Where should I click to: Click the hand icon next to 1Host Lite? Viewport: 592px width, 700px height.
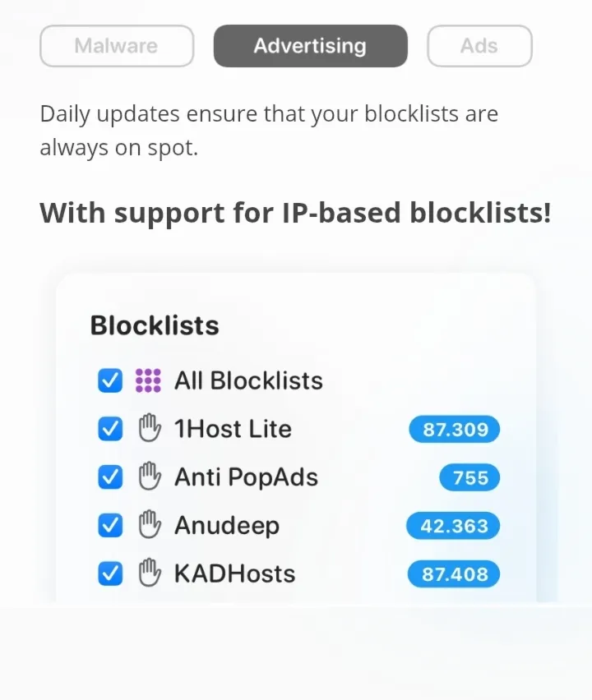click(148, 429)
